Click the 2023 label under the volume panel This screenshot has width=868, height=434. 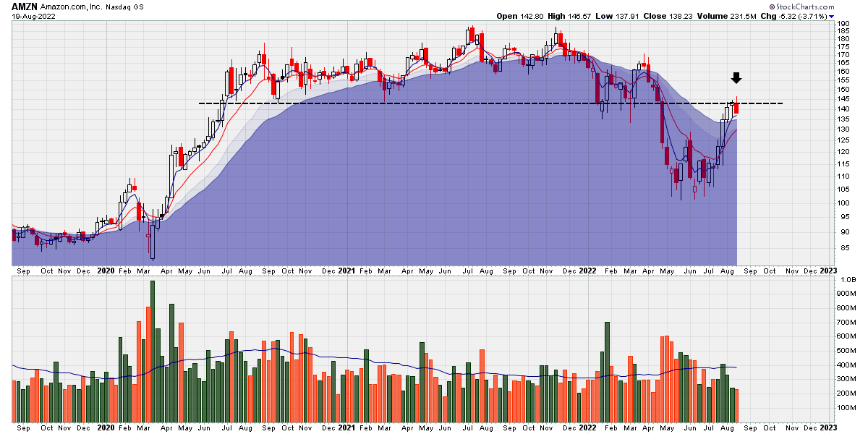(x=827, y=428)
